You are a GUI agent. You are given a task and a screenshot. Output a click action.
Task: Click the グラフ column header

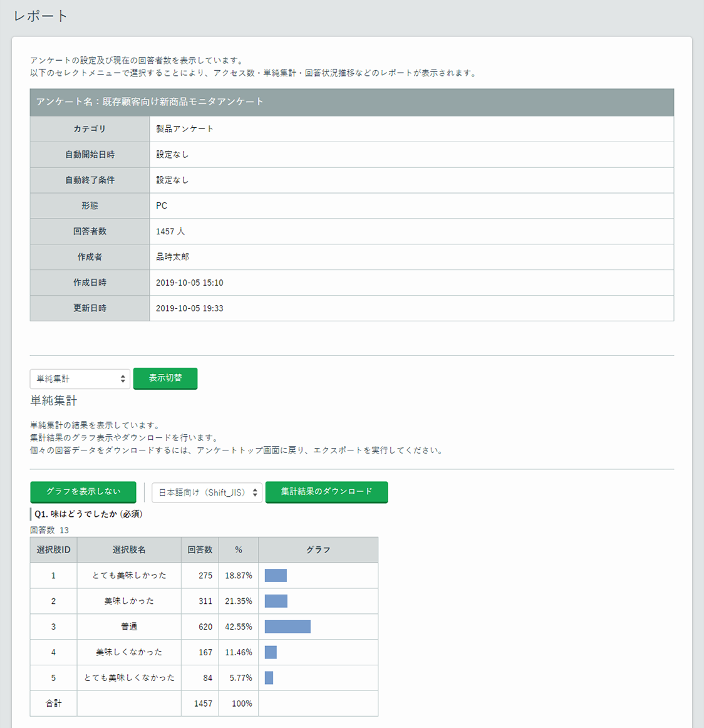[318, 550]
